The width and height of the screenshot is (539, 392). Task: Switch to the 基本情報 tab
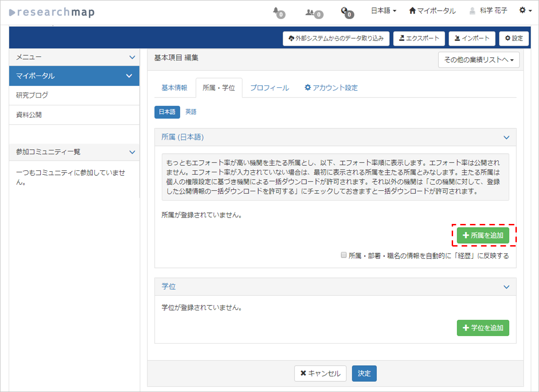pyautogui.click(x=174, y=88)
